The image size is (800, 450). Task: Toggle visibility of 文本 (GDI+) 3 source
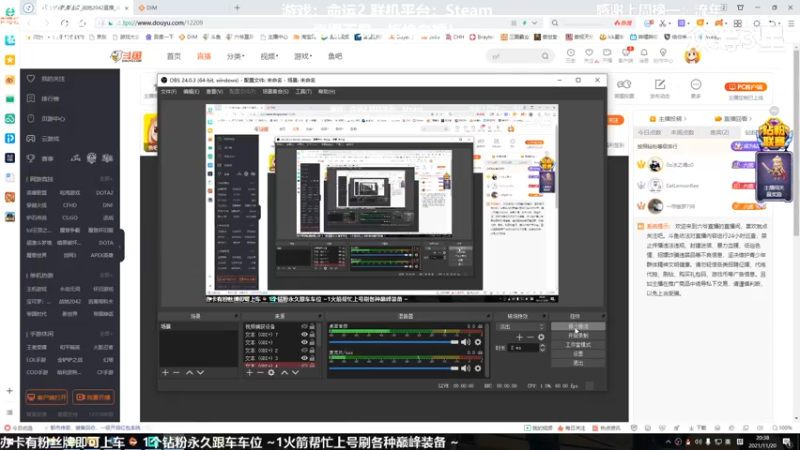[304, 358]
